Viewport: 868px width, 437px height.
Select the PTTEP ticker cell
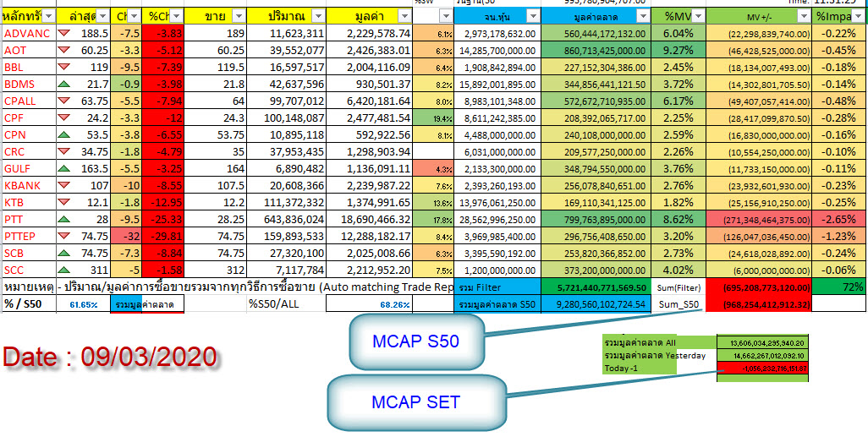click(x=28, y=236)
